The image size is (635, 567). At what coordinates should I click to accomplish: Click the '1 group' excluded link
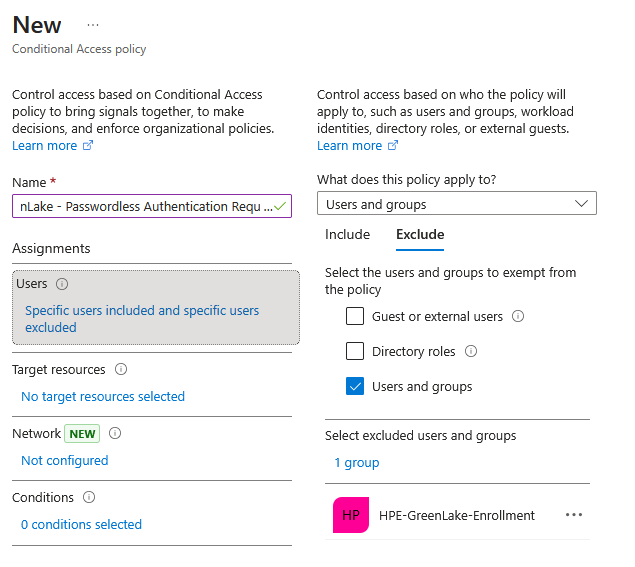pyautogui.click(x=356, y=463)
